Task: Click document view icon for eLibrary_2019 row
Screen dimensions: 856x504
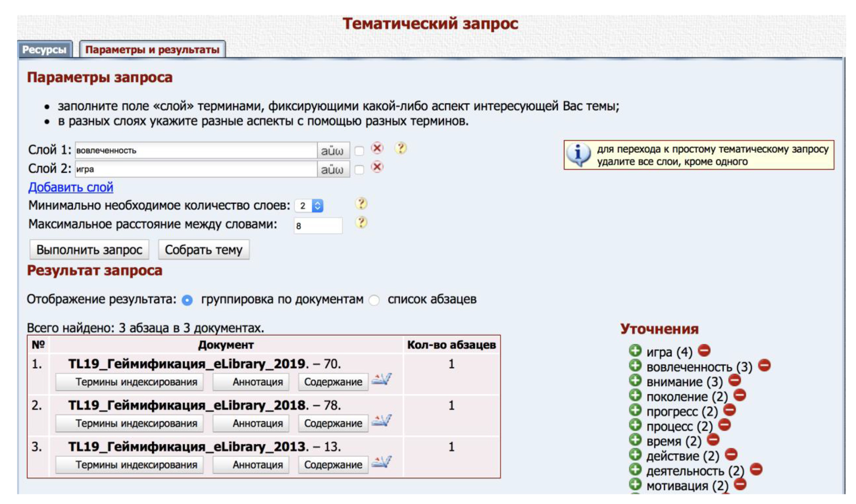Action: (x=381, y=380)
